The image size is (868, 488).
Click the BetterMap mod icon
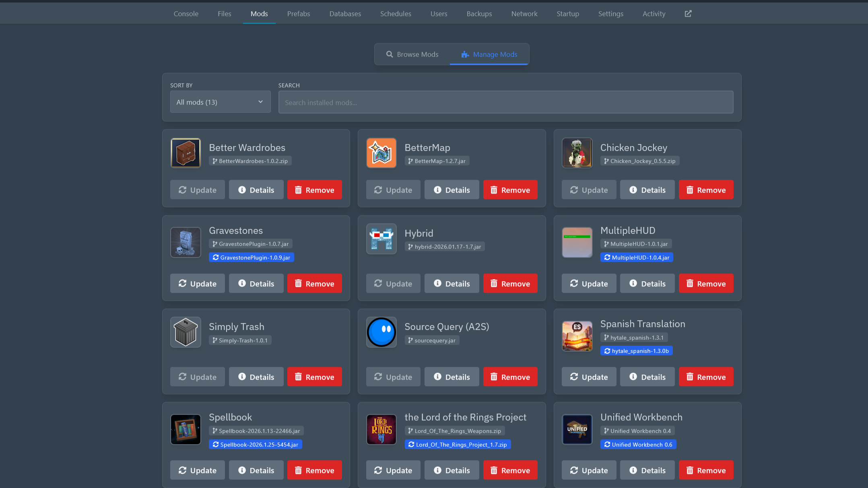pos(381,153)
